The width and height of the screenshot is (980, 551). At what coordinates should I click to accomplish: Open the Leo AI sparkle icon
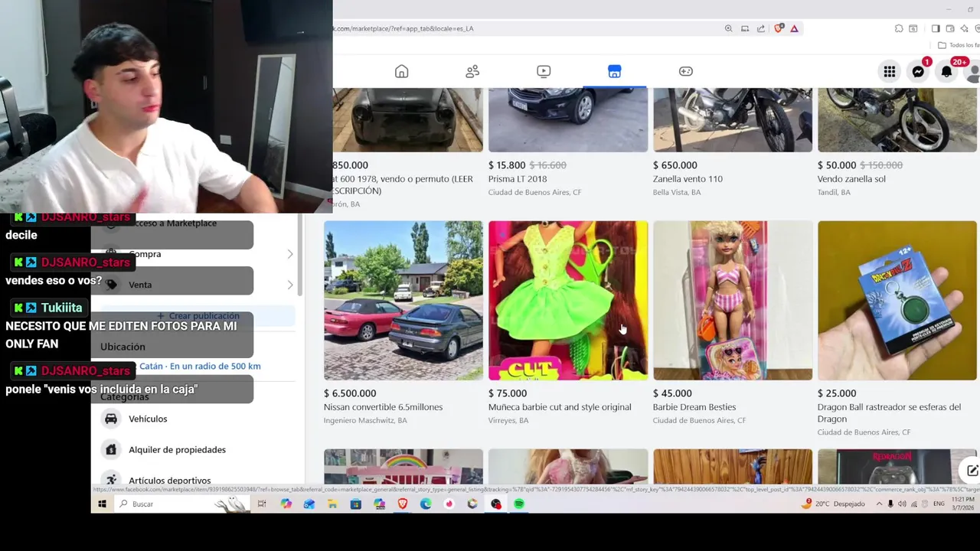coord(965,28)
